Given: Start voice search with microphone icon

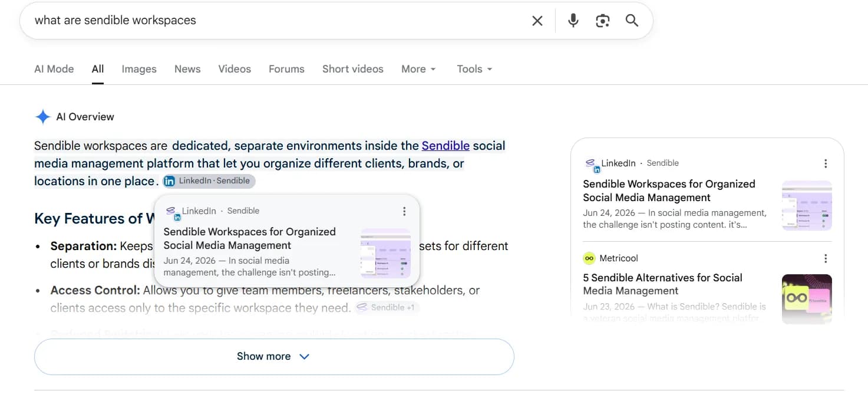Looking at the screenshot, I should [x=573, y=21].
